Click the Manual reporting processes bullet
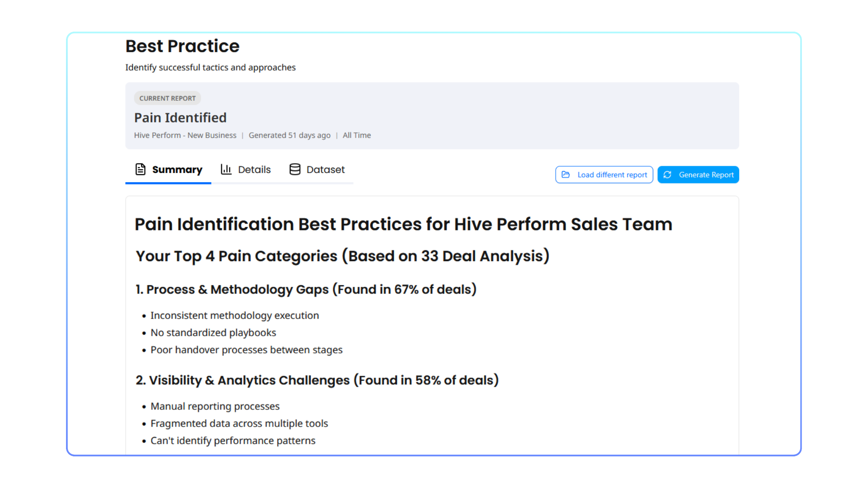868x488 pixels. pyautogui.click(x=215, y=407)
